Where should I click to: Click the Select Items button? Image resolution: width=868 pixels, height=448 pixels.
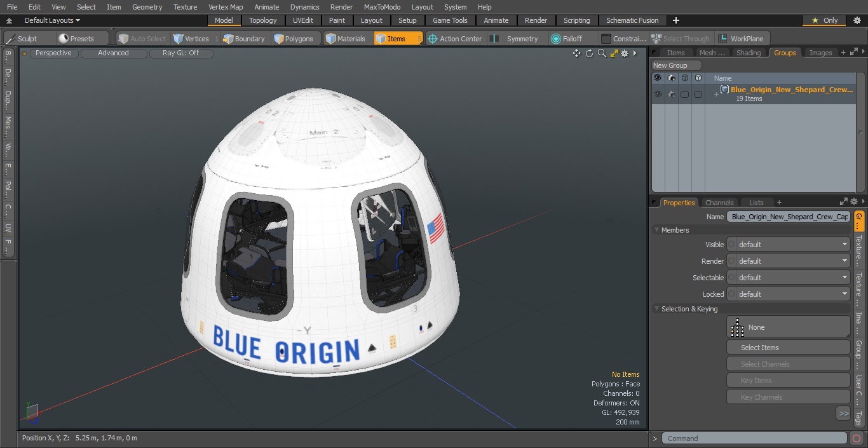click(x=788, y=348)
